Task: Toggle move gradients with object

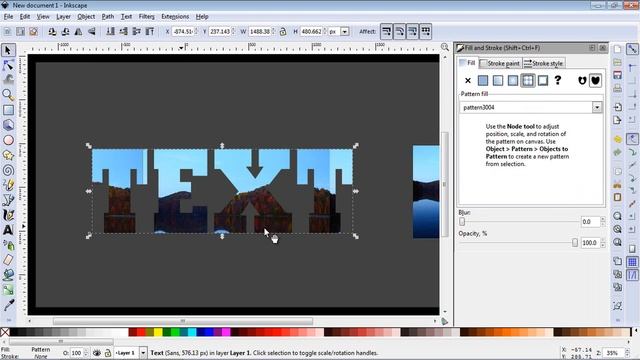Action: click(x=412, y=31)
